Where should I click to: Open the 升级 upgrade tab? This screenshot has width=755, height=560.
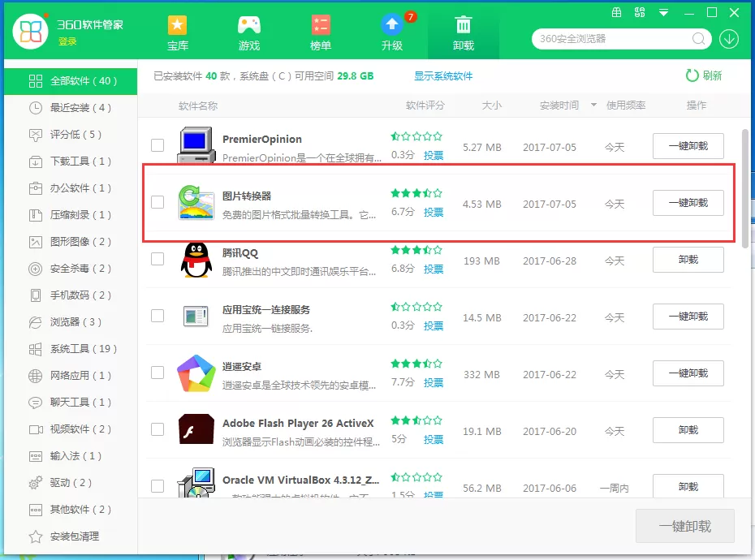[392, 32]
